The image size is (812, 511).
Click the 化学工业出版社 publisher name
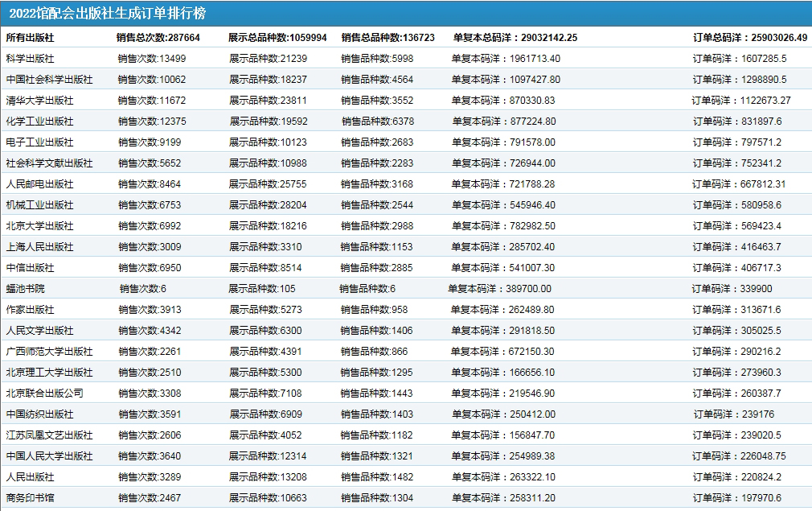click(39, 122)
